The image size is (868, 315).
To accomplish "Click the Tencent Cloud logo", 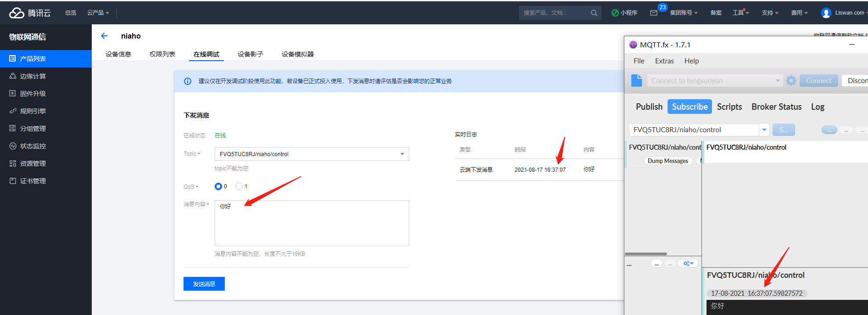I will pos(30,13).
